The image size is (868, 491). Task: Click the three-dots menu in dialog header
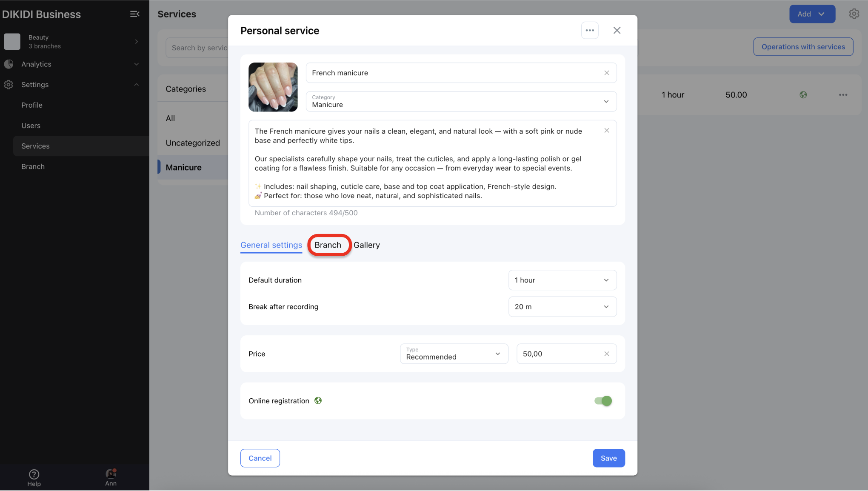(590, 30)
